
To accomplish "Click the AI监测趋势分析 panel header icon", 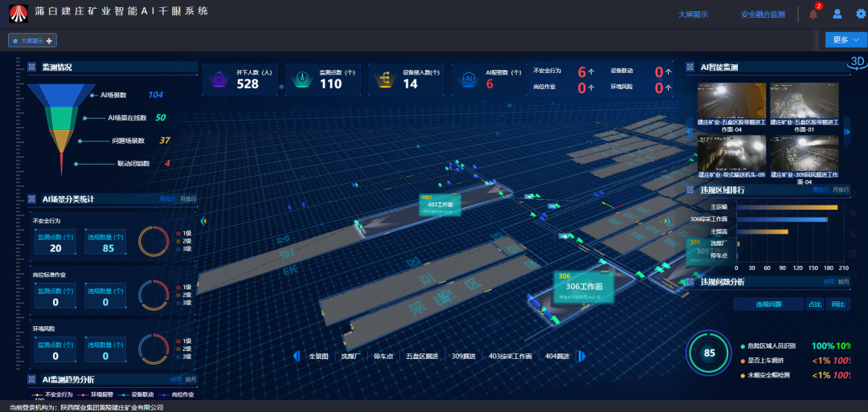I will pos(31,379).
